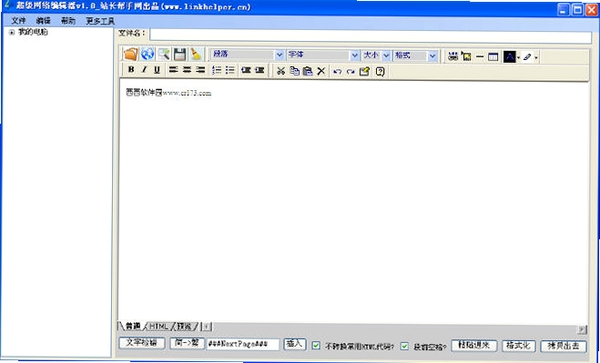Screen dimensions: 600x363
Task: Open the 字体 font dropdown
Action: tap(323, 55)
